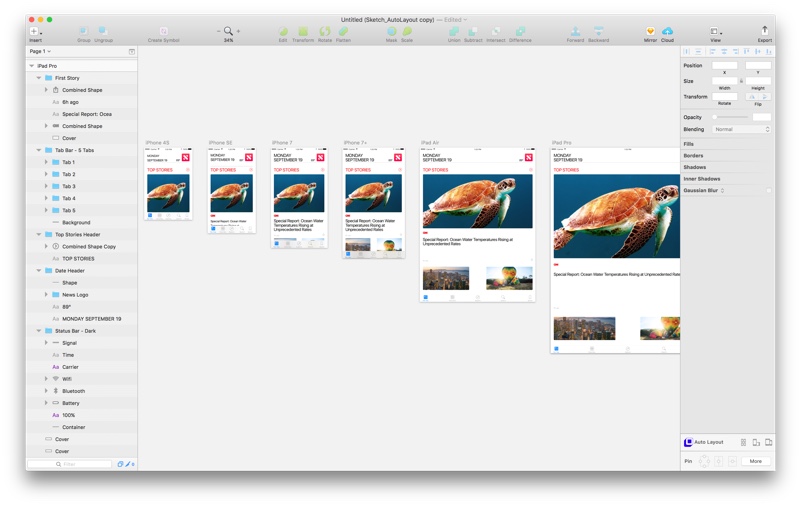Select the Scale tool
801x507 pixels.
(x=407, y=31)
